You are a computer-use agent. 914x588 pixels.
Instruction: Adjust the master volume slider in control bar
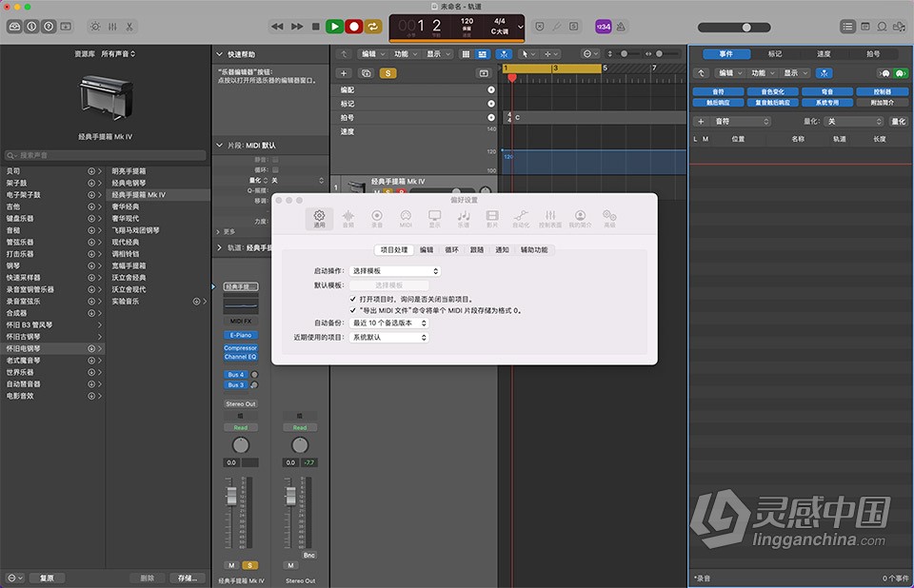(x=734, y=28)
